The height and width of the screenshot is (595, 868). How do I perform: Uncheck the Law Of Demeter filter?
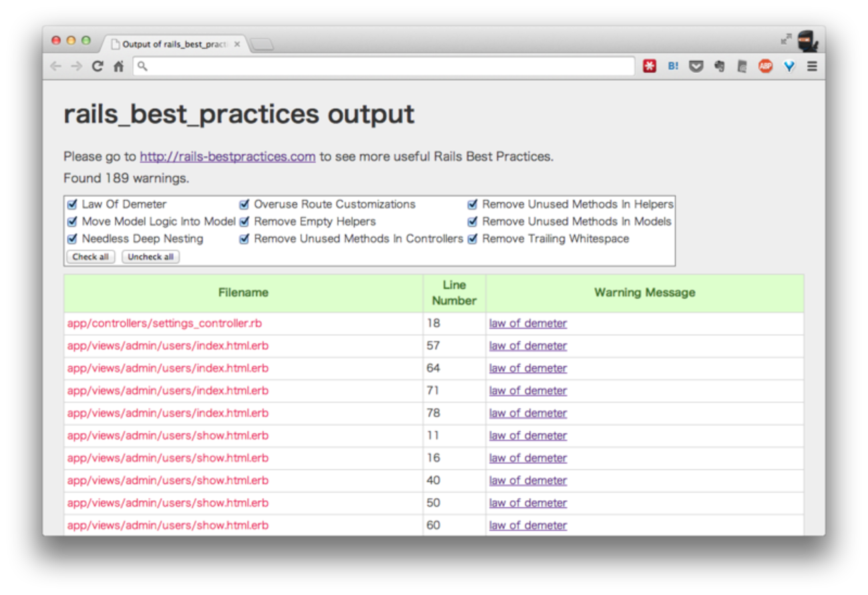(72, 204)
